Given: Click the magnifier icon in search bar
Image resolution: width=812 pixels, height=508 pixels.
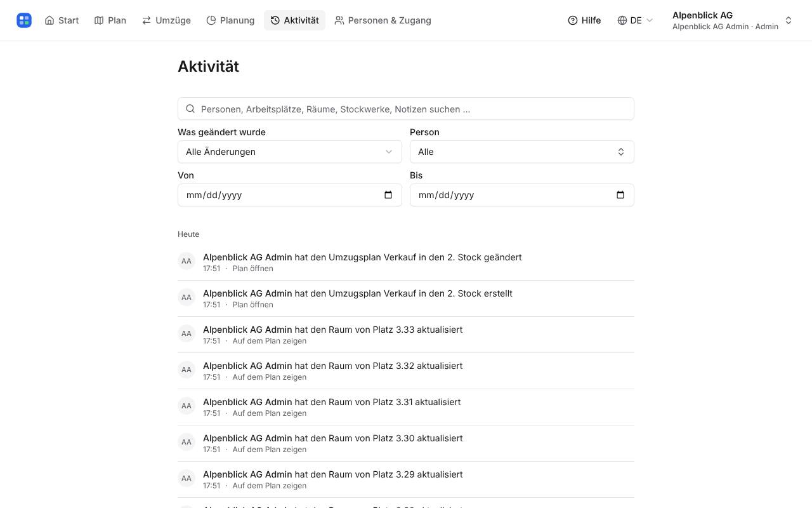Looking at the screenshot, I should click(x=190, y=109).
